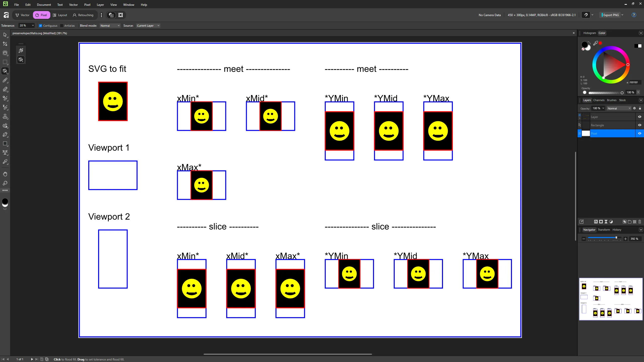Select the Zoom magnifier tool
The height and width of the screenshot is (362, 644).
click(5, 183)
